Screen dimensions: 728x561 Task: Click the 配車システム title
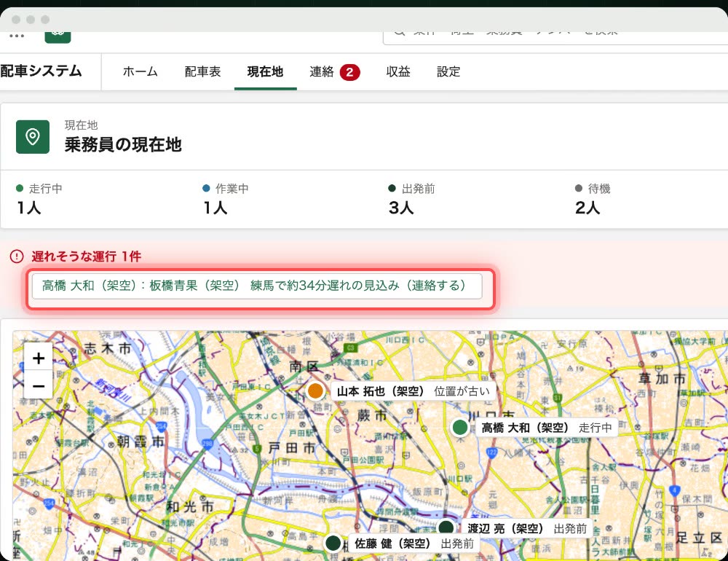click(x=41, y=71)
